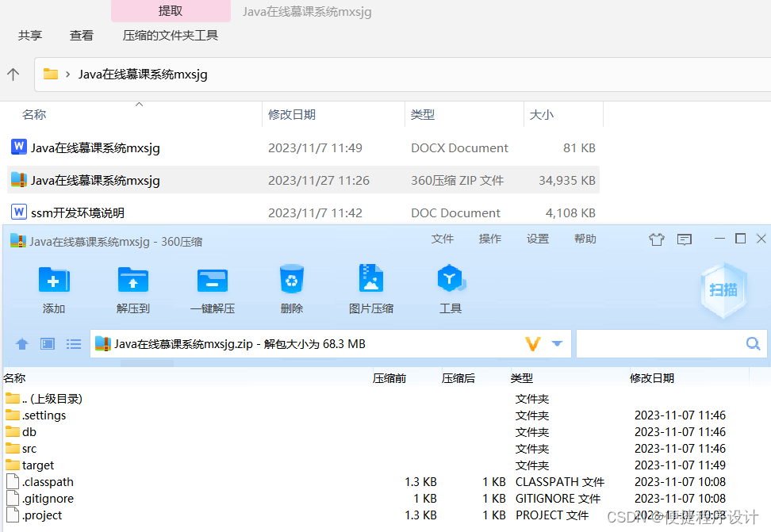The width and height of the screenshot is (771, 532).
Task: Click the .gitignore file icon
Action: click(13, 498)
